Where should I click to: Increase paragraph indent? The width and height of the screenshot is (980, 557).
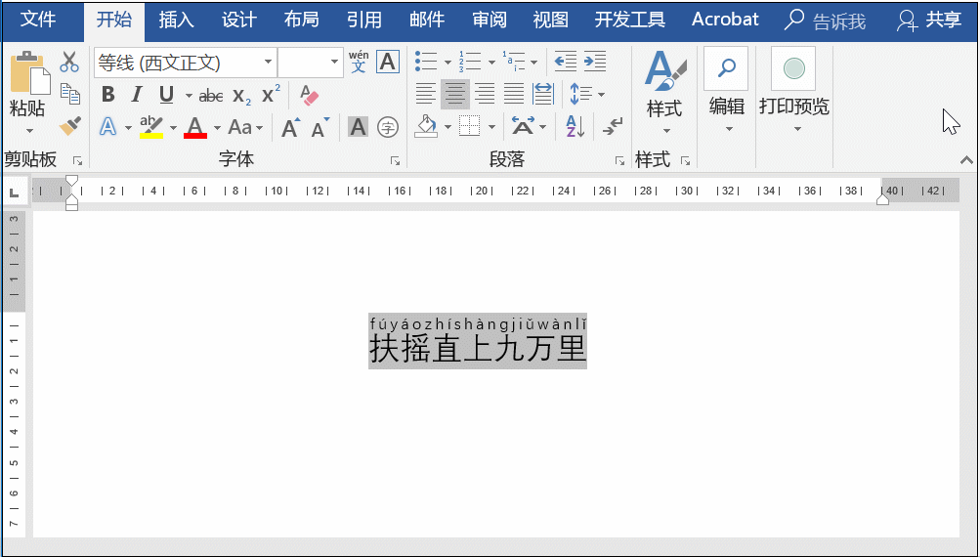click(x=595, y=62)
